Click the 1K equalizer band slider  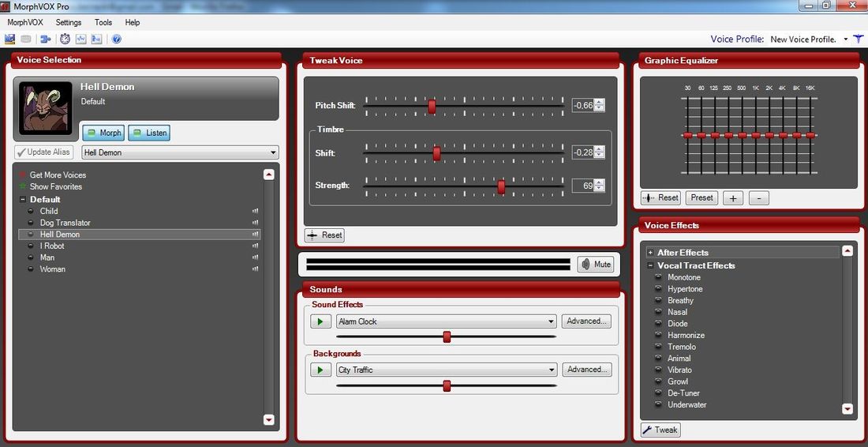click(756, 134)
